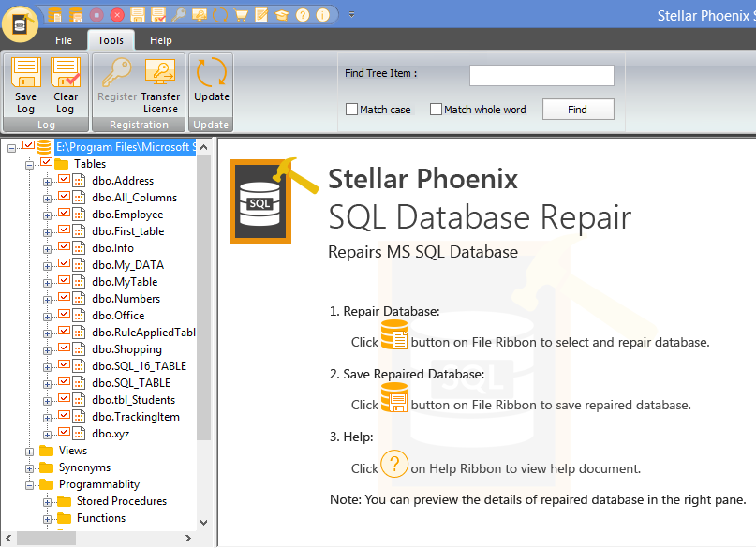The width and height of the screenshot is (756, 548).
Task: Collapse the root database tree node
Action: coord(11,148)
